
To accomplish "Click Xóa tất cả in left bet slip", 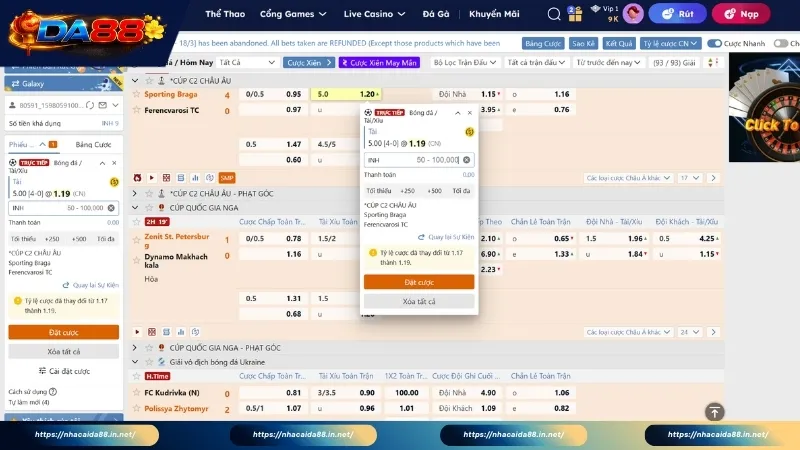I will click(x=63, y=351).
